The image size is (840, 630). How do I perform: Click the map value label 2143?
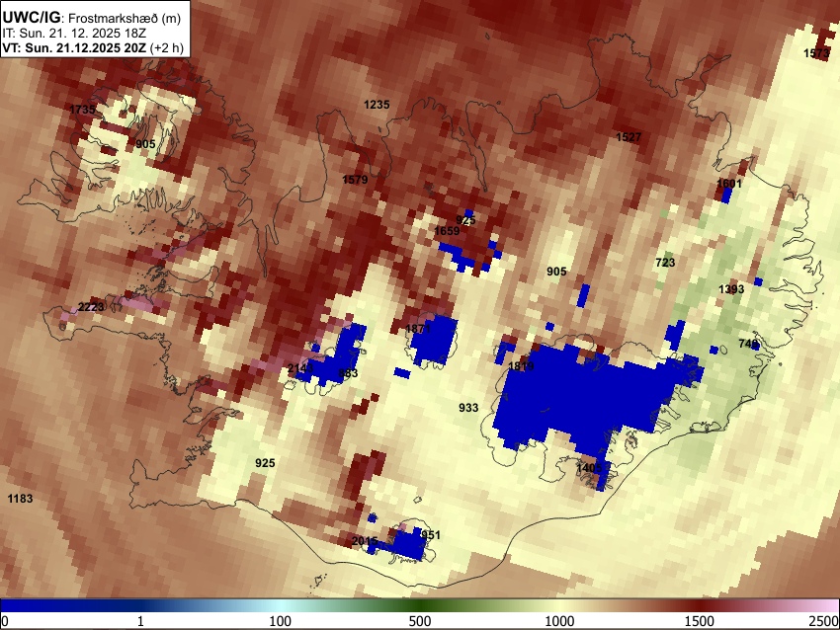coord(300,368)
